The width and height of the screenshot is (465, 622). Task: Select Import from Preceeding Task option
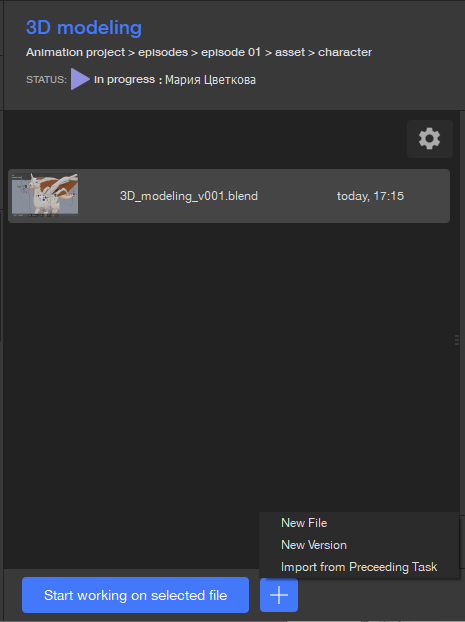pyautogui.click(x=359, y=567)
